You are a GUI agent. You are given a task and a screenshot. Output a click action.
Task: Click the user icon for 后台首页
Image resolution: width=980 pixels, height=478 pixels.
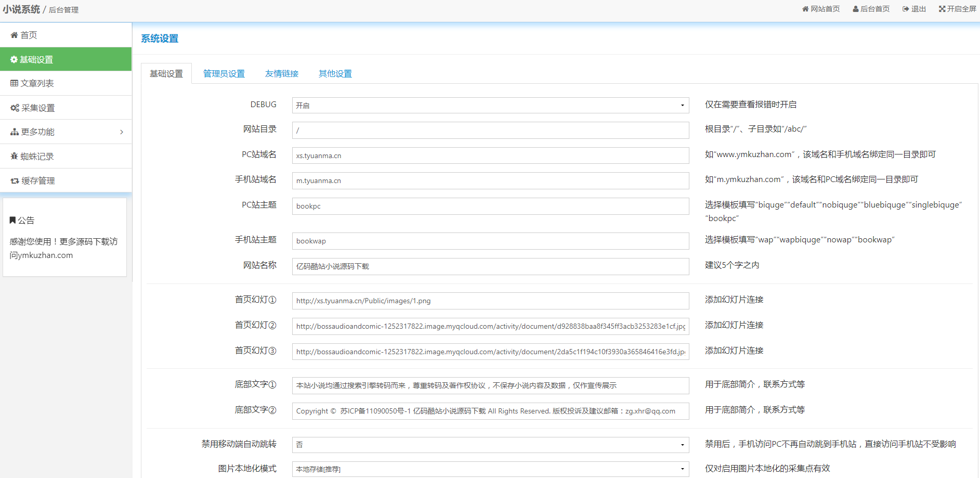tap(856, 9)
